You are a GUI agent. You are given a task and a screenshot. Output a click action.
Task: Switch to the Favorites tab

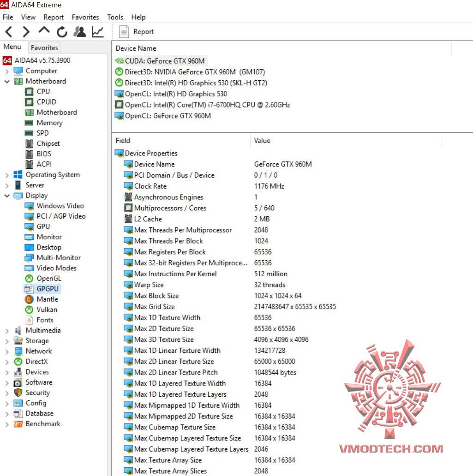[44, 47]
